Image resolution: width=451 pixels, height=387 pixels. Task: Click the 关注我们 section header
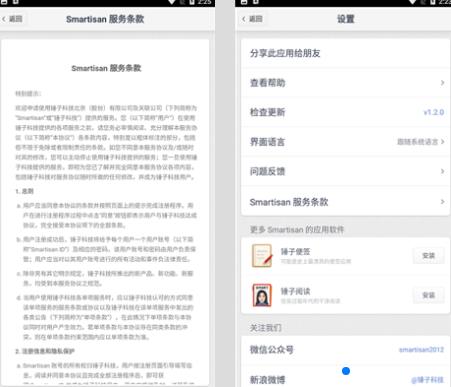click(266, 328)
